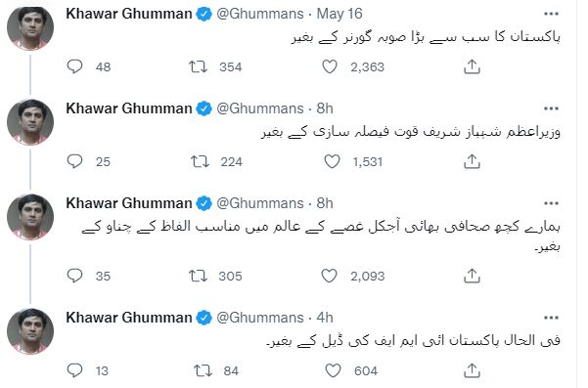Click Khawar Ghumman name on first tweet
The image size is (588, 388).
pyautogui.click(x=129, y=14)
